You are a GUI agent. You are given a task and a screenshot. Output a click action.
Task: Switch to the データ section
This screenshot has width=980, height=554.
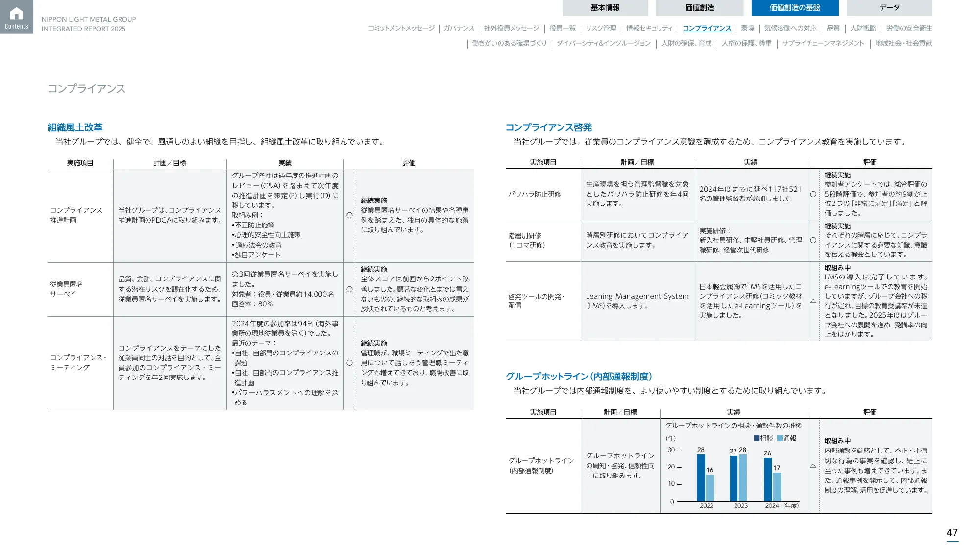[x=889, y=7]
